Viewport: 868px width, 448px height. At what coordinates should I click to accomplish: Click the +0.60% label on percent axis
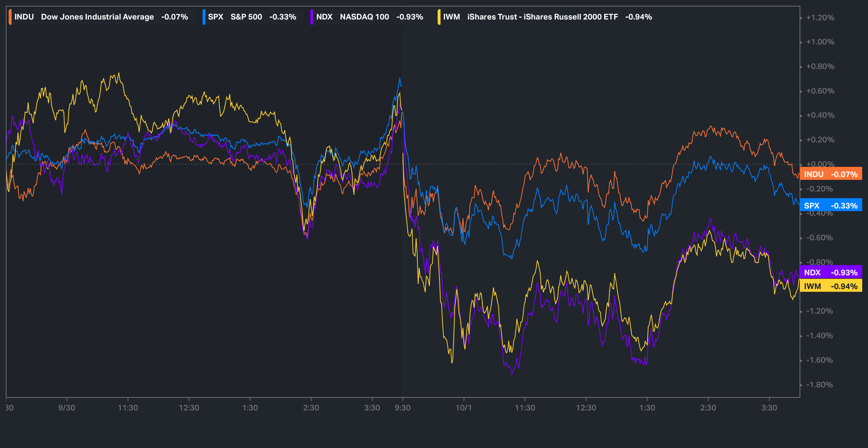tap(820, 91)
